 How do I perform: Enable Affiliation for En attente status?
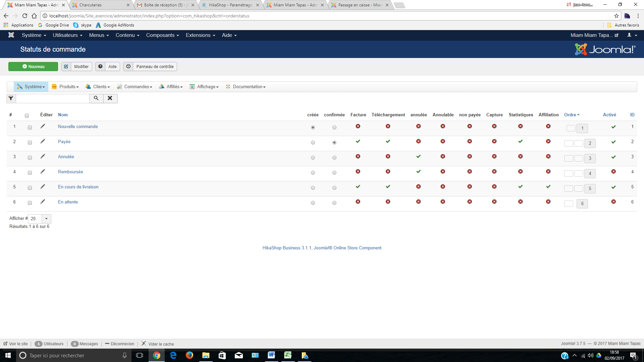(x=548, y=202)
